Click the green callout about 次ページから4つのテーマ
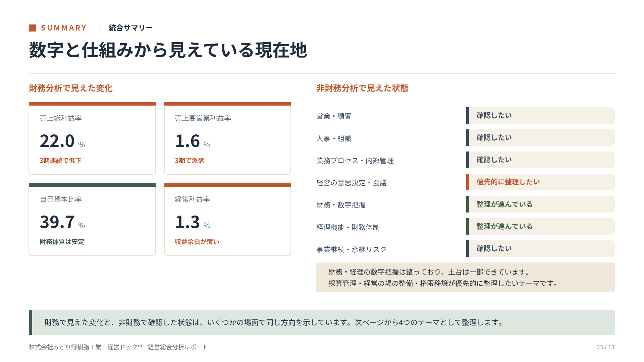This screenshot has height=362, width=644. [x=322, y=322]
